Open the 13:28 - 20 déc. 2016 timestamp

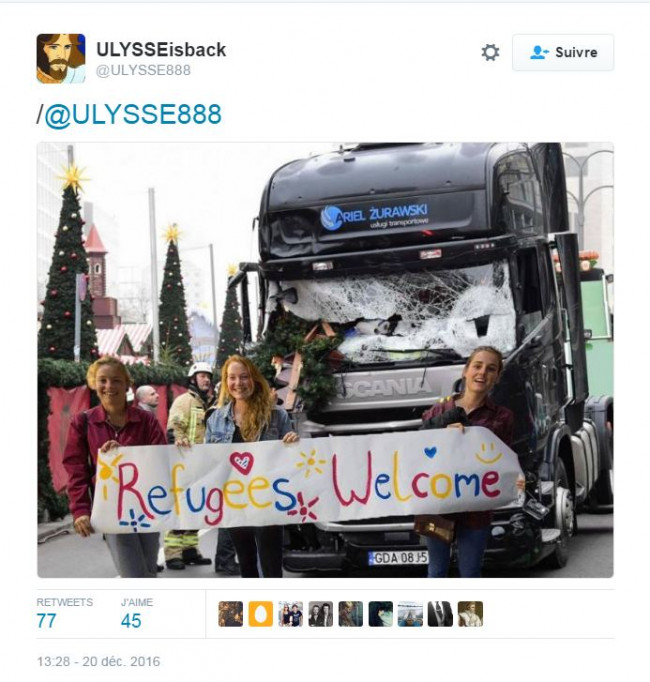click(99, 662)
